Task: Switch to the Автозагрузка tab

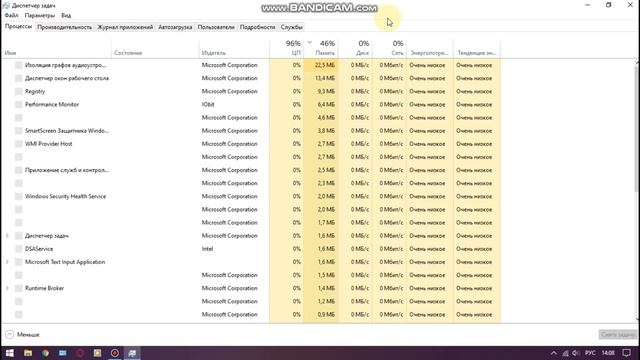Action: click(175, 27)
